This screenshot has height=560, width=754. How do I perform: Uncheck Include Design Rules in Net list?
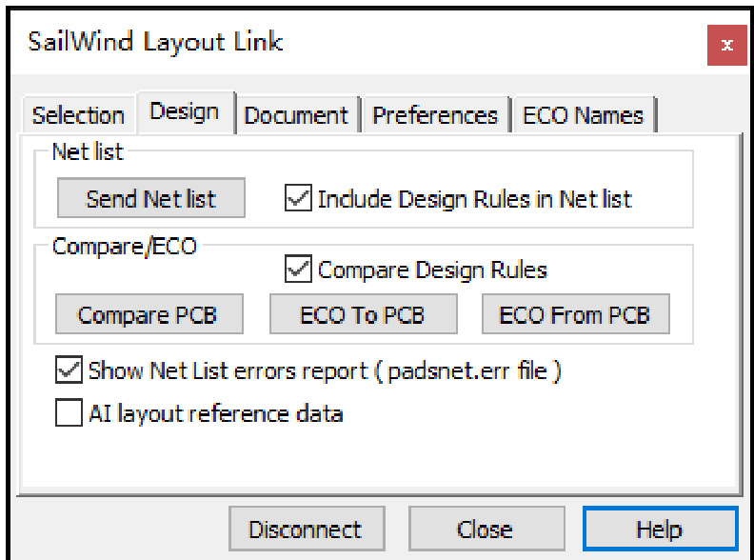point(298,199)
